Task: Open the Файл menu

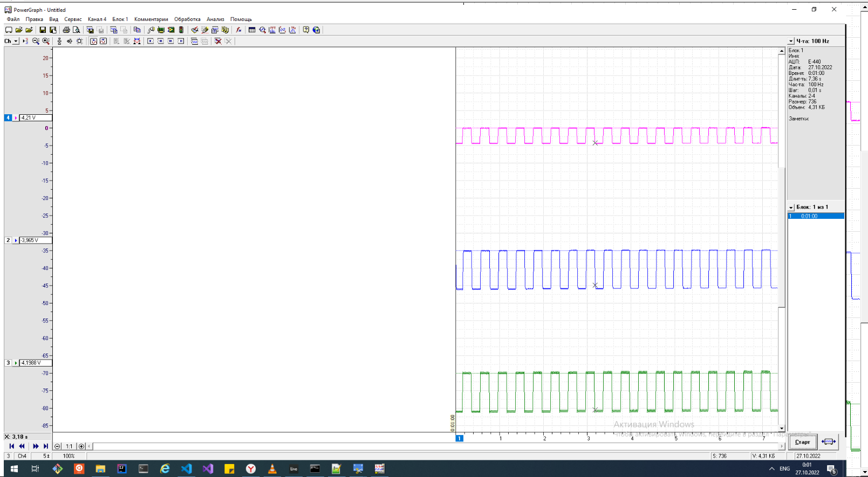Action: [x=13, y=19]
